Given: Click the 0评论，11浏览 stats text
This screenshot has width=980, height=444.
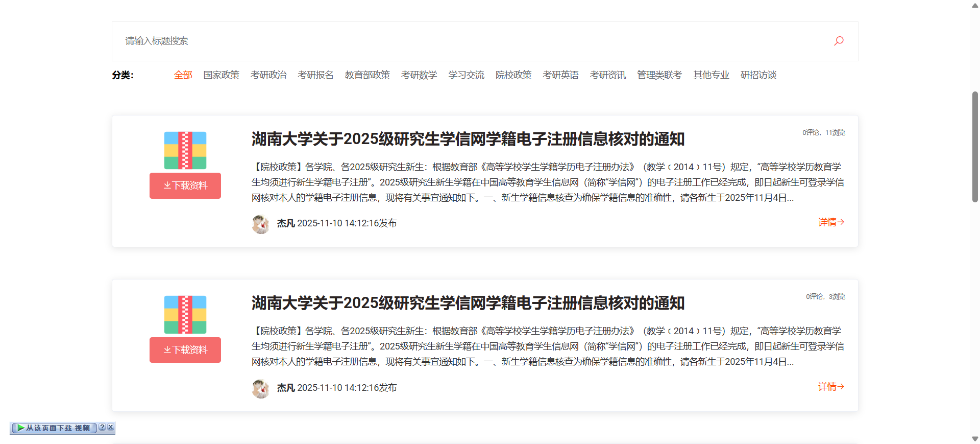Looking at the screenshot, I should coord(824,133).
